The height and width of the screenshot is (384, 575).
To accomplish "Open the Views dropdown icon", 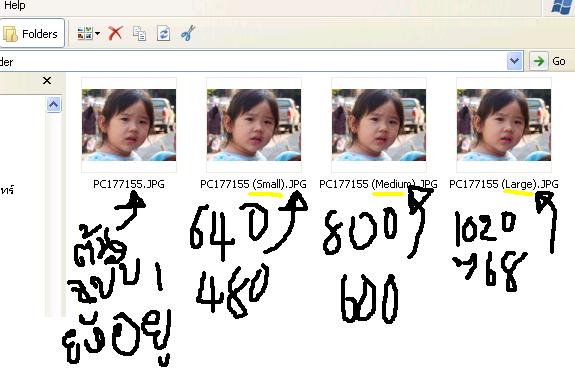I will [x=88, y=33].
